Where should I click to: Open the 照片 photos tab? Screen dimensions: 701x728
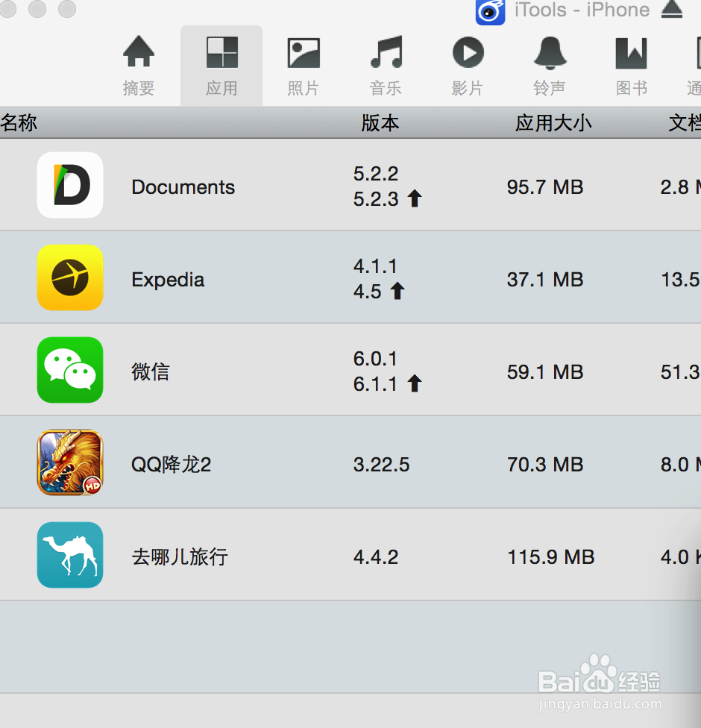click(x=304, y=66)
